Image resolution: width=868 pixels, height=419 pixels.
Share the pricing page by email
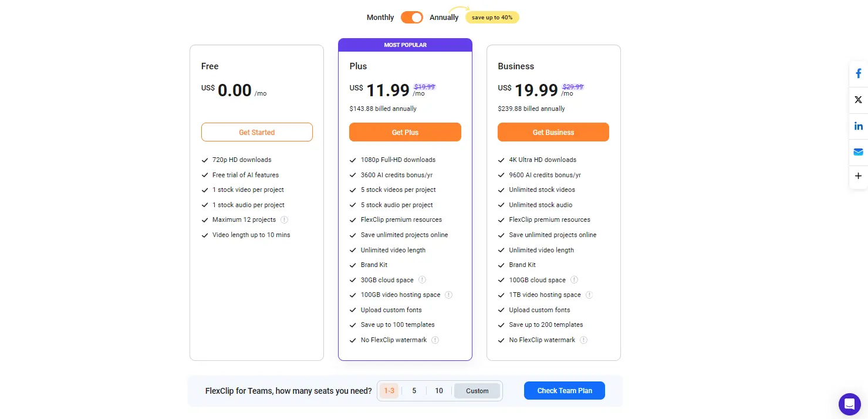[x=858, y=152]
